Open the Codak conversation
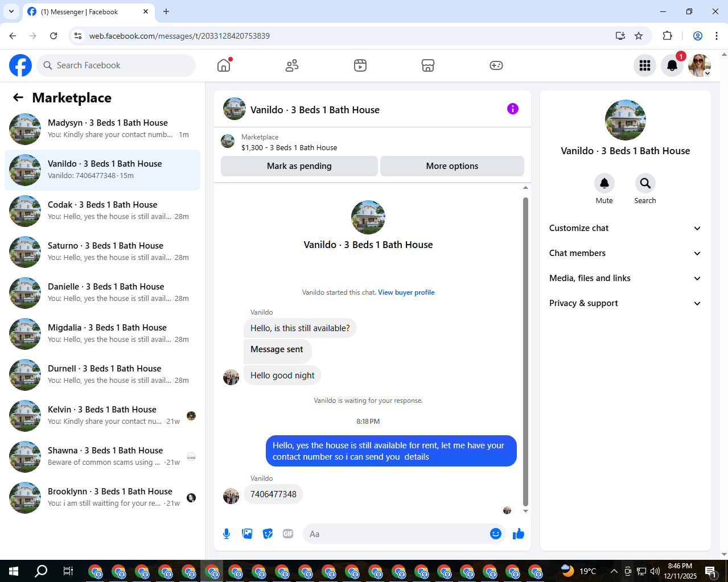Viewport: 728px width, 582px height. coord(102,211)
